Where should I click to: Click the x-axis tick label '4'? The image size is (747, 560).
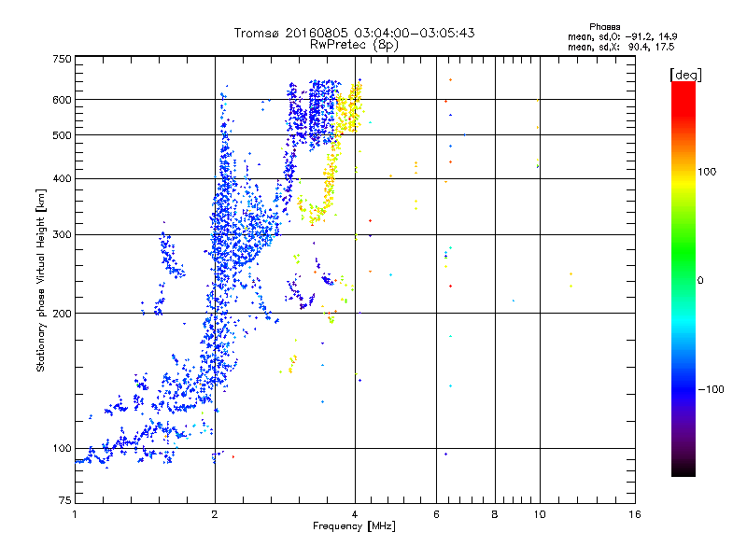[x=355, y=514]
